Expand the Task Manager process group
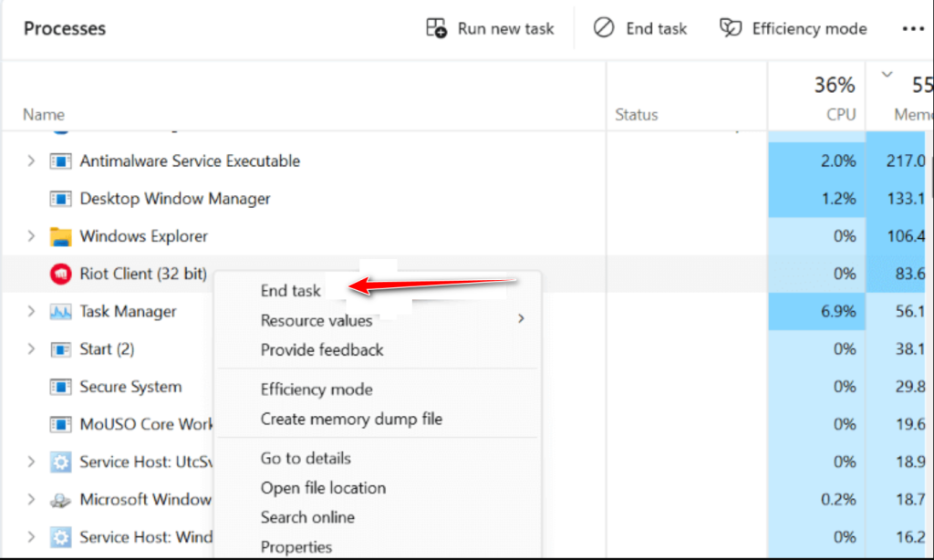The width and height of the screenshot is (934, 560). (x=31, y=312)
